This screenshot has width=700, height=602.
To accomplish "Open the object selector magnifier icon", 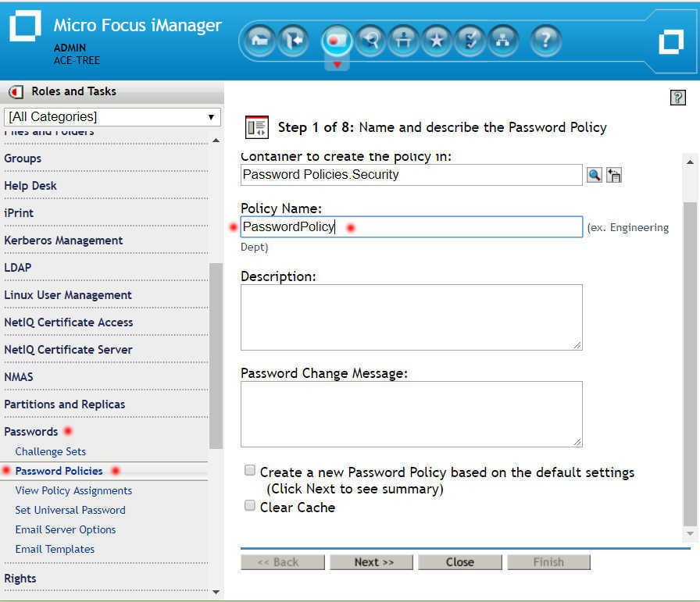I will coord(594,175).
